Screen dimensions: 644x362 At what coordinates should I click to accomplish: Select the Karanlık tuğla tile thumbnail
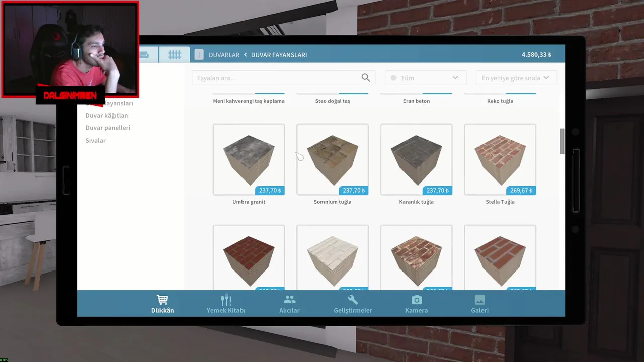click(416, 159)
